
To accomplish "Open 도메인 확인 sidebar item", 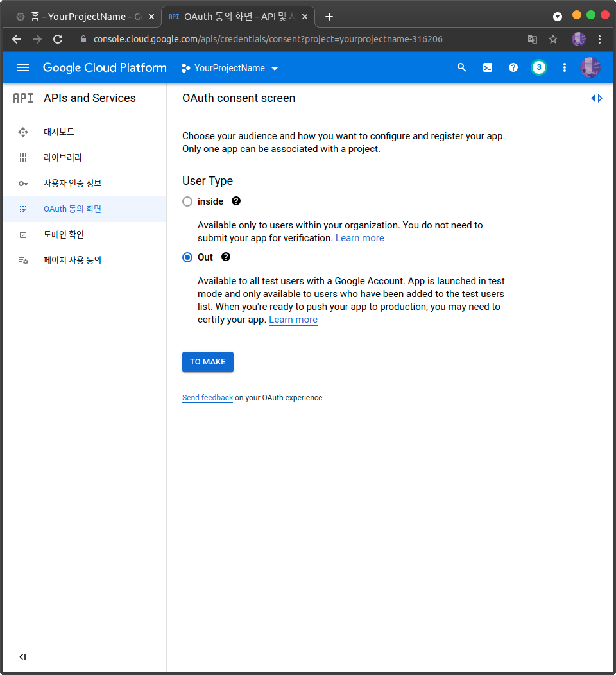I will (84, 235).
